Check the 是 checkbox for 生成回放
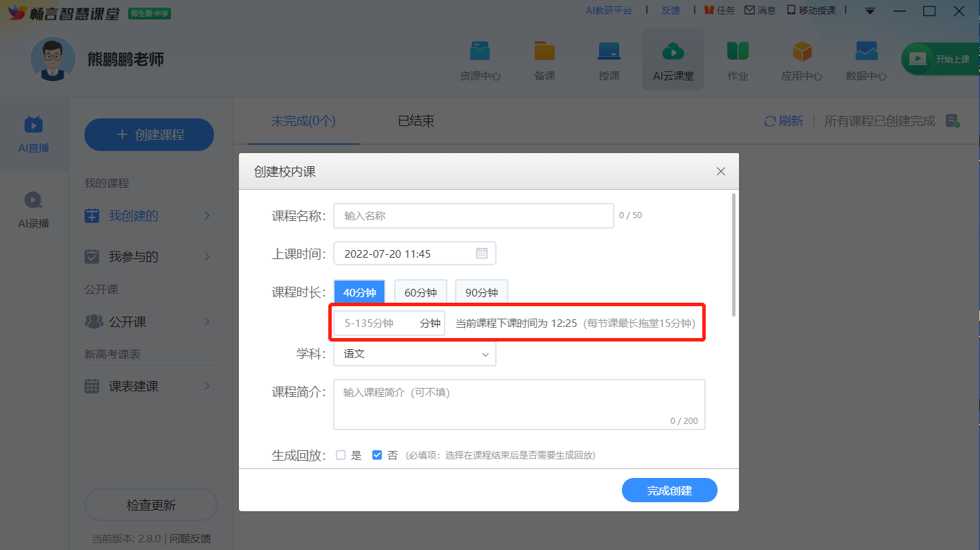The width and height of the screenshot is (980, 550). pos(341,455)
